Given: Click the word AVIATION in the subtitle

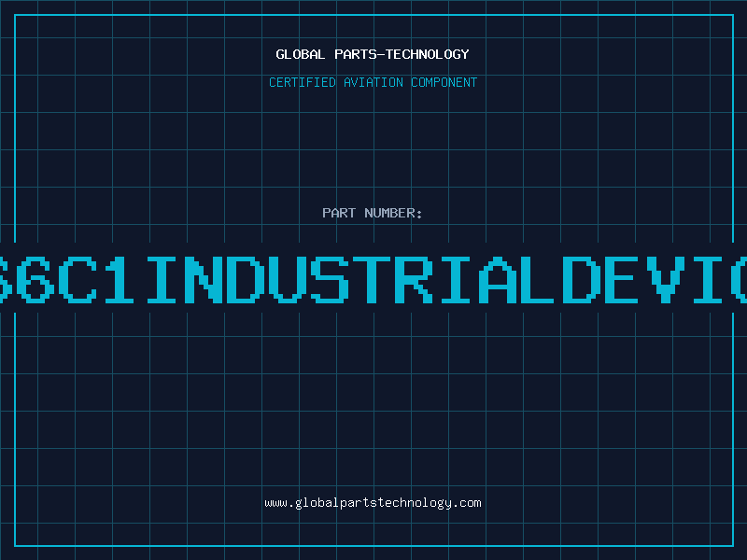Looking at the screenshot, I should pos(372,82).
